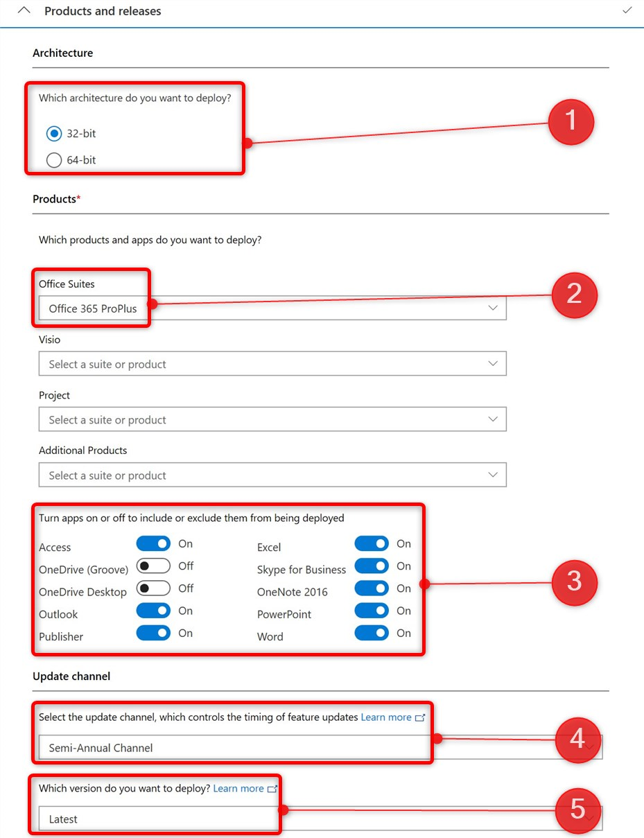Click the Office Suites label
644x838 pixels.
click(x=67, y=283)
